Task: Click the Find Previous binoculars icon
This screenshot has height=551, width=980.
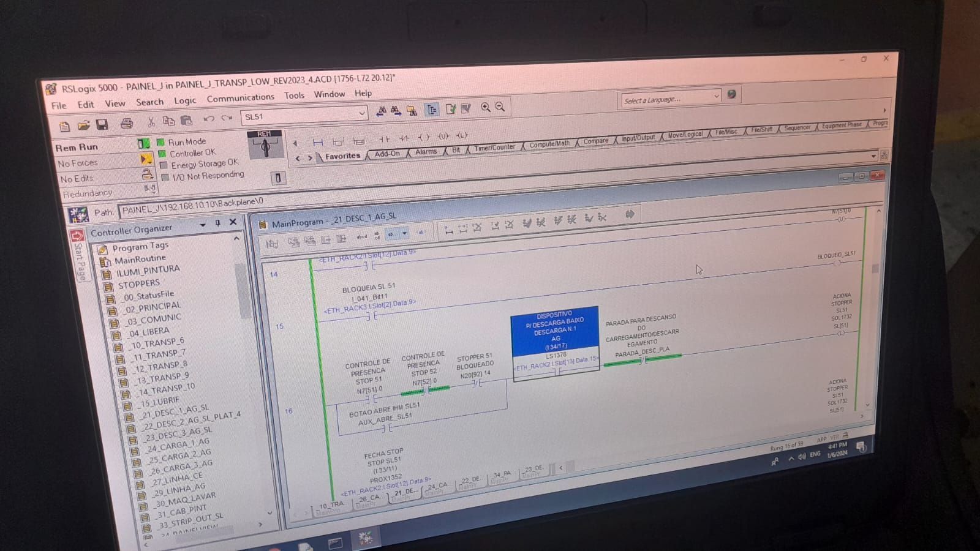Action: (381, 111)
